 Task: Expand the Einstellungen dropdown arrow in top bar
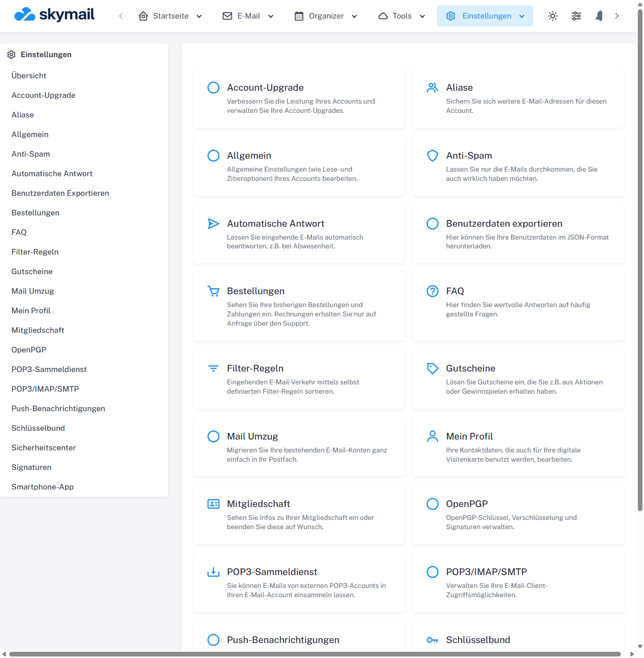(x=522, y=16)
